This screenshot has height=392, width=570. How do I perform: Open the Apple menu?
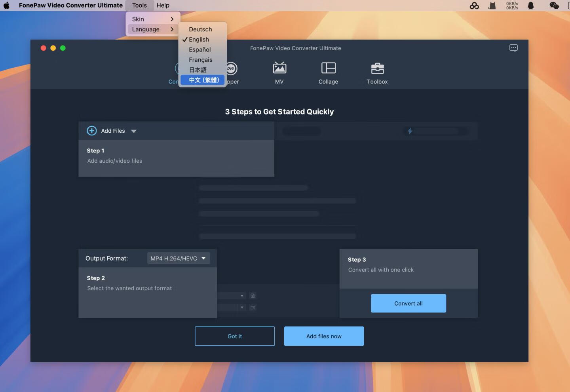tap(6, 5)
